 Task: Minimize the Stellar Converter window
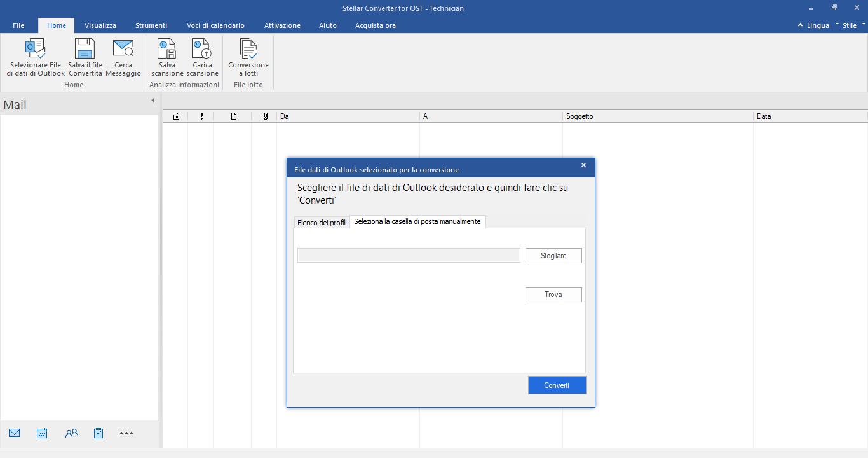(x=811, y=8)
